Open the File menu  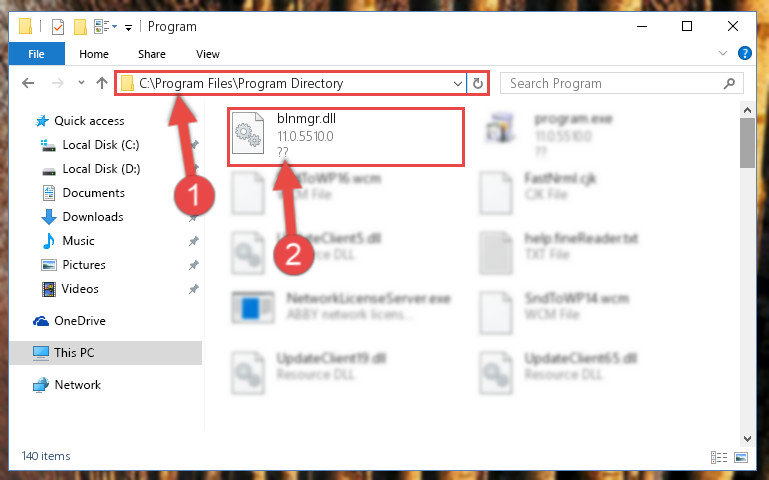coord(36,54)
